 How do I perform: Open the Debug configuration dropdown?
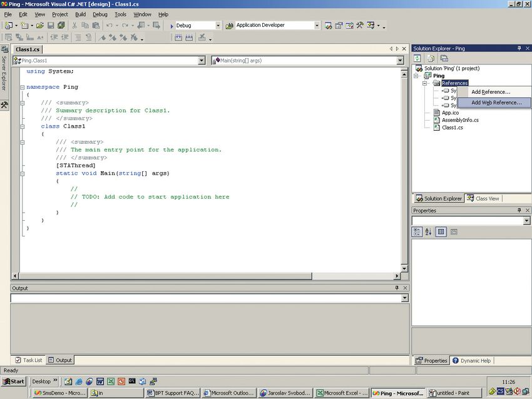click(218, 26)
